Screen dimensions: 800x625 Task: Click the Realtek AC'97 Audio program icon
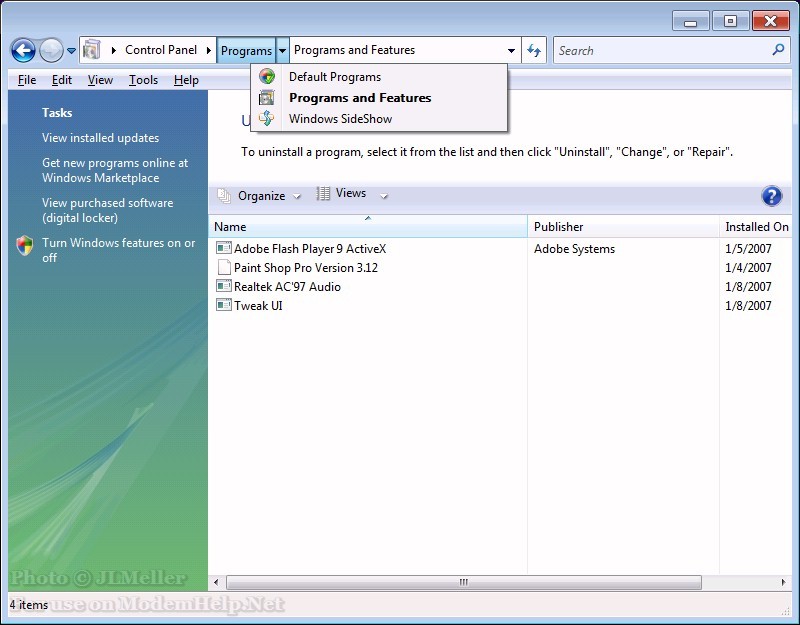(223, 286)
